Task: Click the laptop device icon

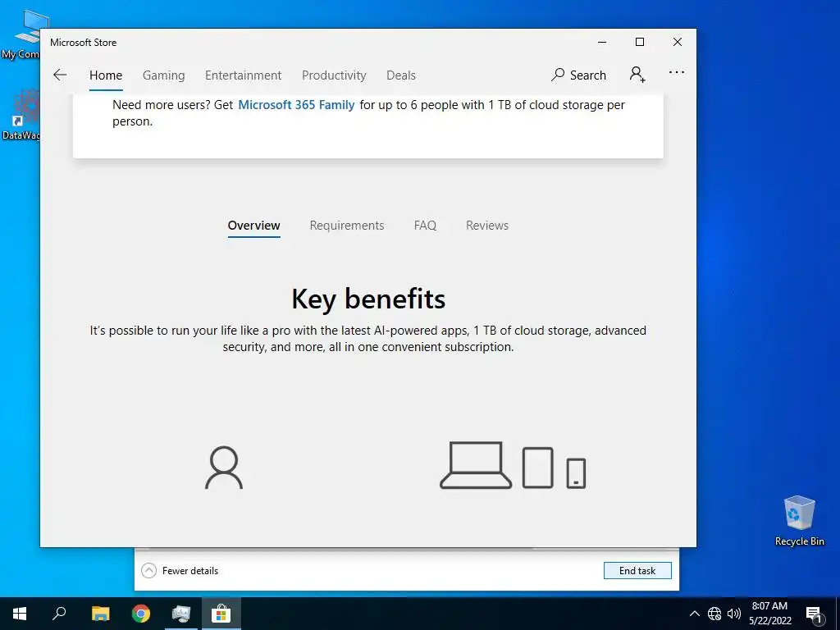Action: pyautogui.click(x=476, y=465)
